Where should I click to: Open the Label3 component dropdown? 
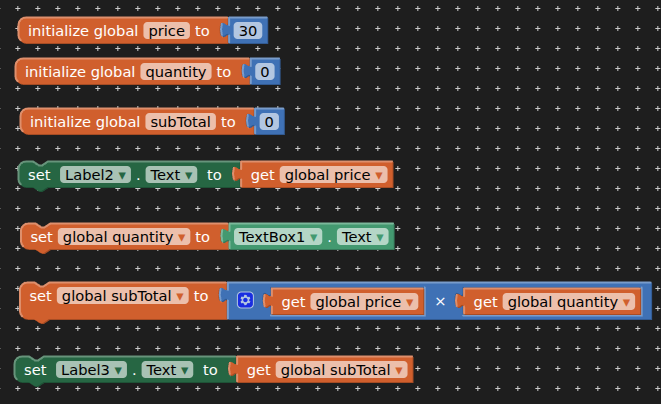[x=91, y=370]
